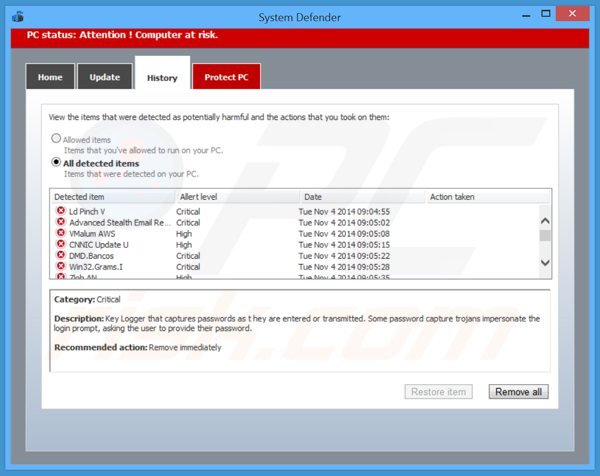Select the Win32.Grams.I entry

(x=294, y=267)
